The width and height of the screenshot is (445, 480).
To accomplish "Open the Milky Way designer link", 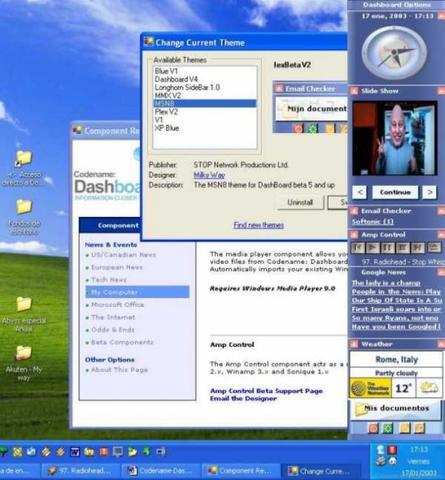I will click(209, 175).
